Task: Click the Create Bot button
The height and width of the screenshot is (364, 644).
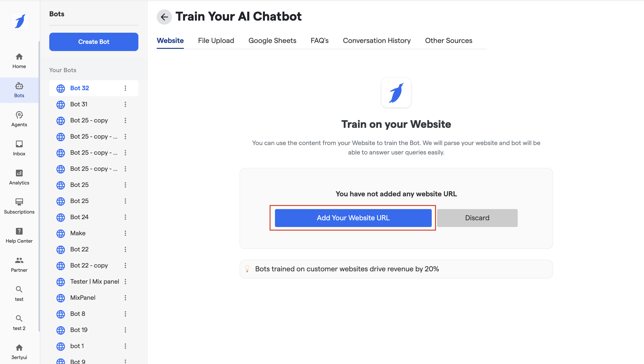Action: coord(94,42)
